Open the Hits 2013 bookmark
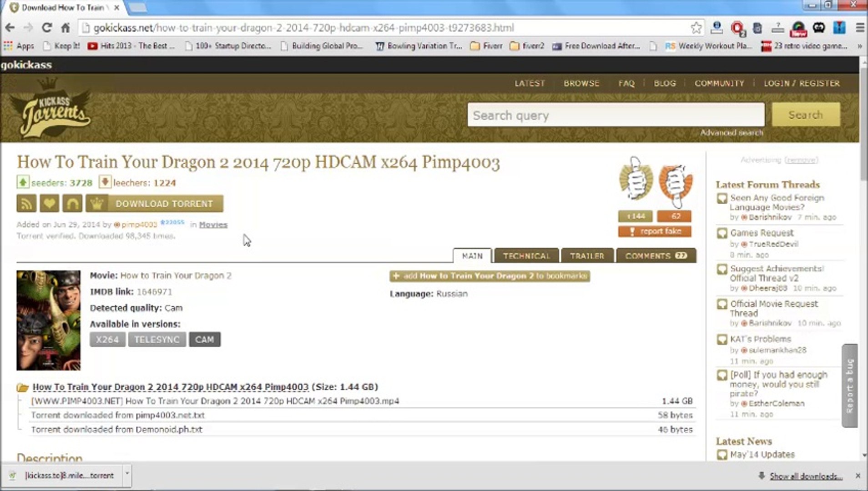Screen dimensions: 868x491 pyautogui.click(x=131, y=46)
